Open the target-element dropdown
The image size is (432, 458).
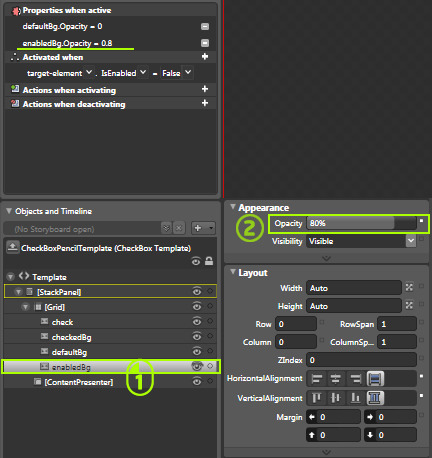pyautogui.click(x=89, y=72)
